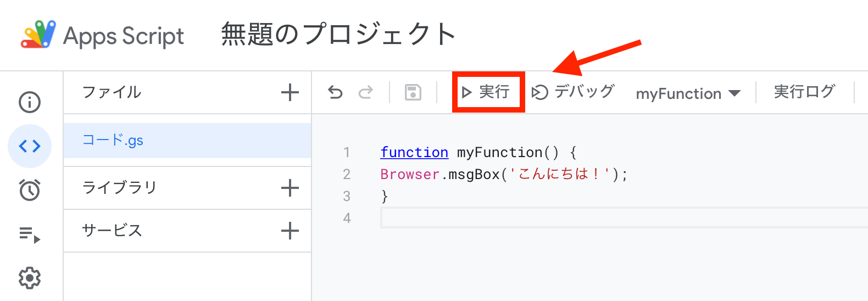Add a service with plus icon
Screen dimensions: 868x301
(x=290, y=231)
